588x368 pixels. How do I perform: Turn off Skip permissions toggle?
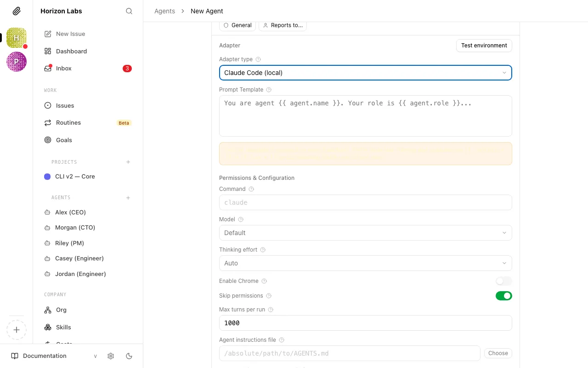503,296
